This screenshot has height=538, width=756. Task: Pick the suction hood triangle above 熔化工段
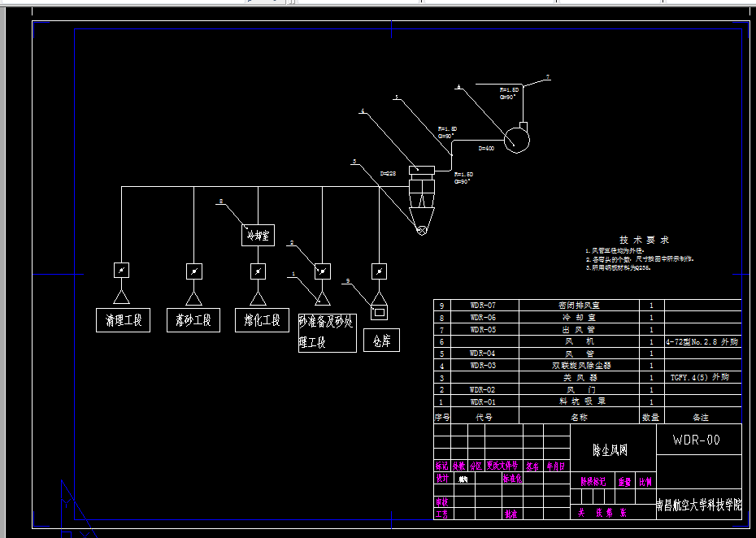pos(258,298)
